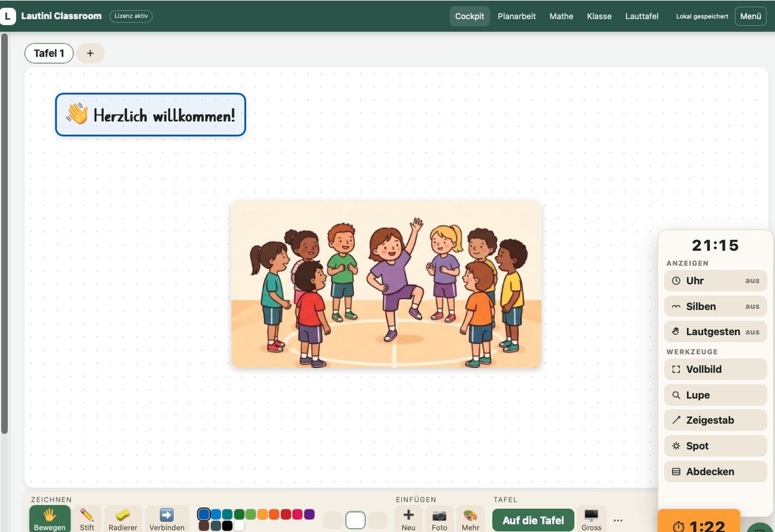Add a new board with plus button
The width and height of the screenshot is (775, 532).
pos(90,53)
